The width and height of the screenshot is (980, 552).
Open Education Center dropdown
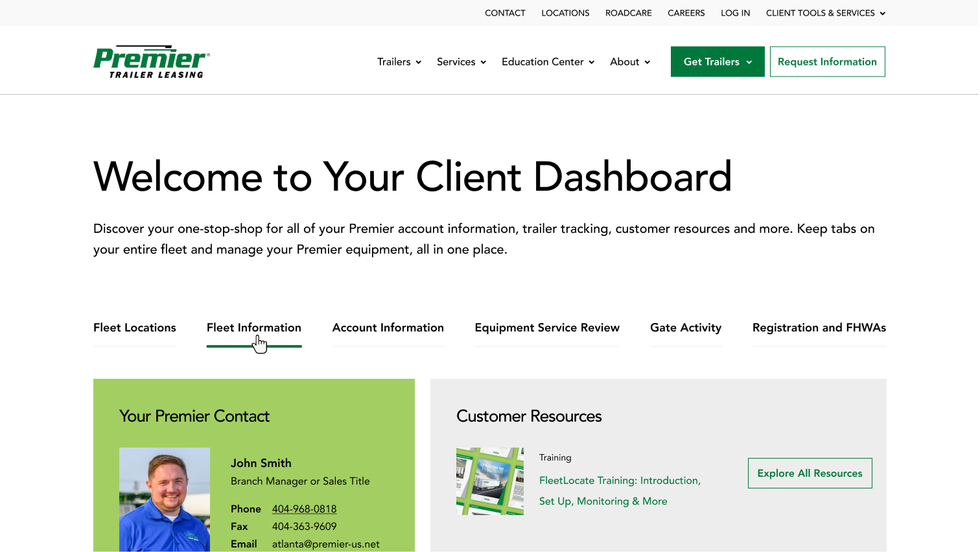pos(548,62)
